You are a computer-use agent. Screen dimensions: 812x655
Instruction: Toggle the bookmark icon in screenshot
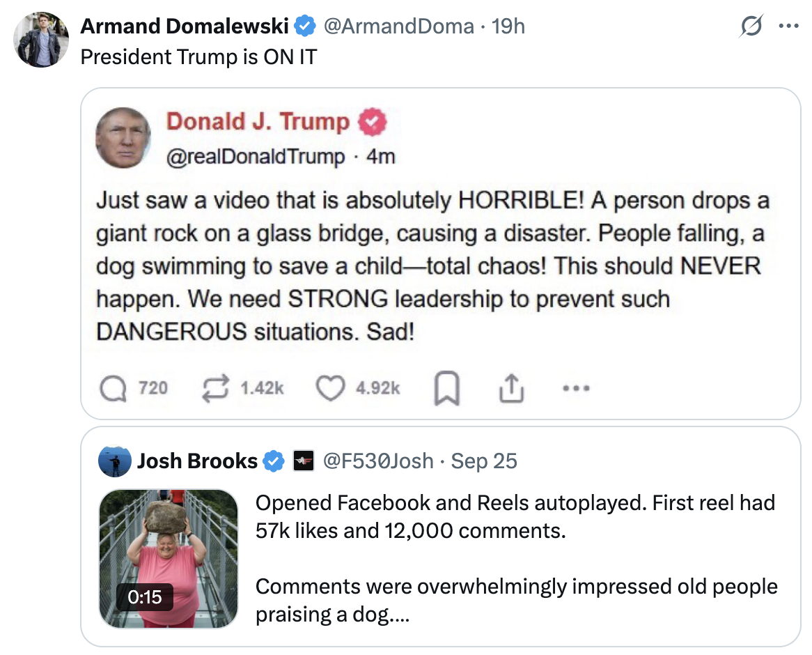coord(446,389)
